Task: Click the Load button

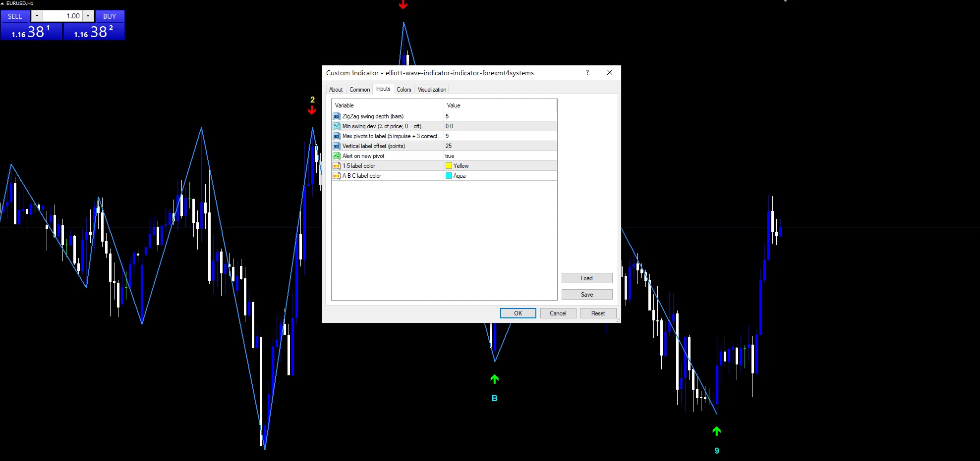Action: coord(587,278)
